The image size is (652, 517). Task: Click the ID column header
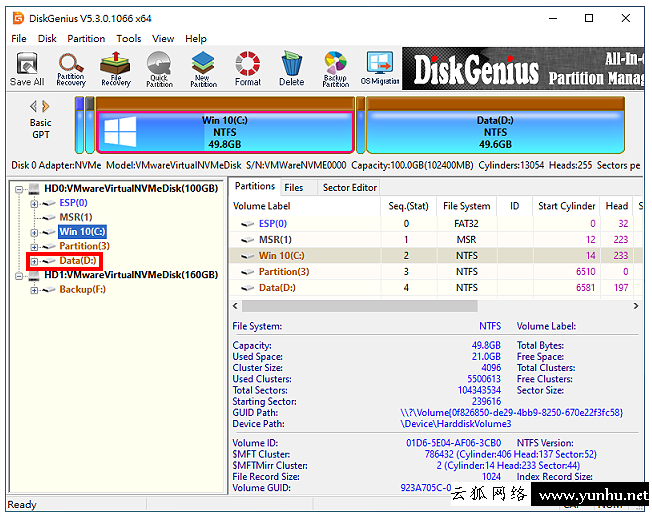[x=515, y=206]
